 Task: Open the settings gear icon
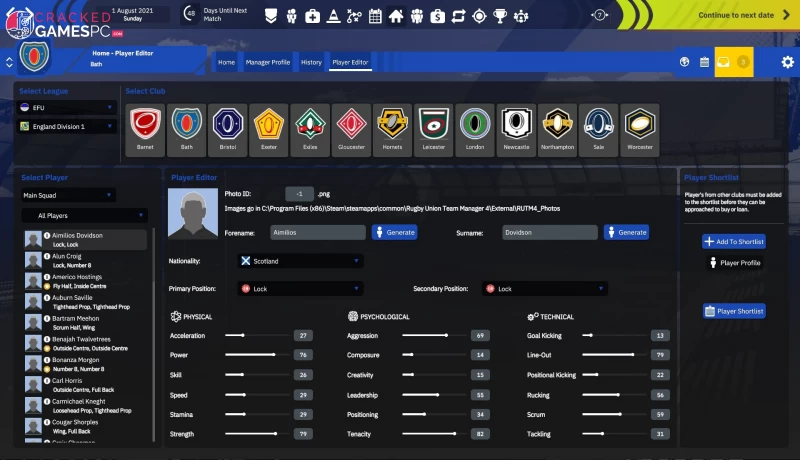[x=787, y=62]
